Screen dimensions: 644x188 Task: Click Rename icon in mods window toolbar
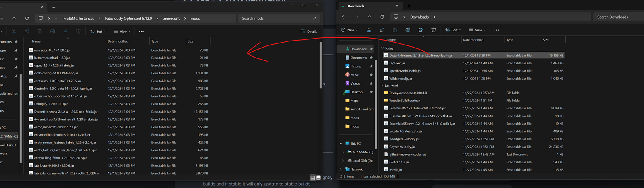point(52,31)
